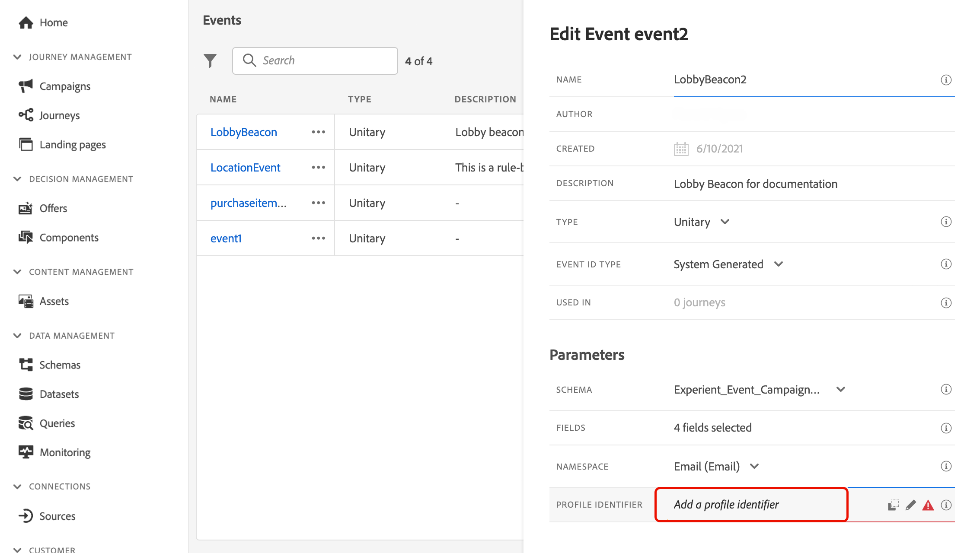The width and height of the screenshot is (980, 553).
Task: Collapse the Journey Management section
Action: [18, 57]
